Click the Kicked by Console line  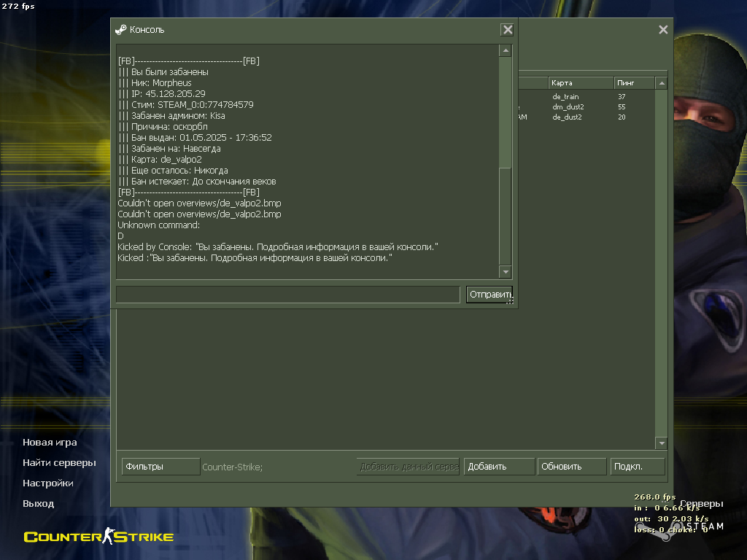(278, 247)
